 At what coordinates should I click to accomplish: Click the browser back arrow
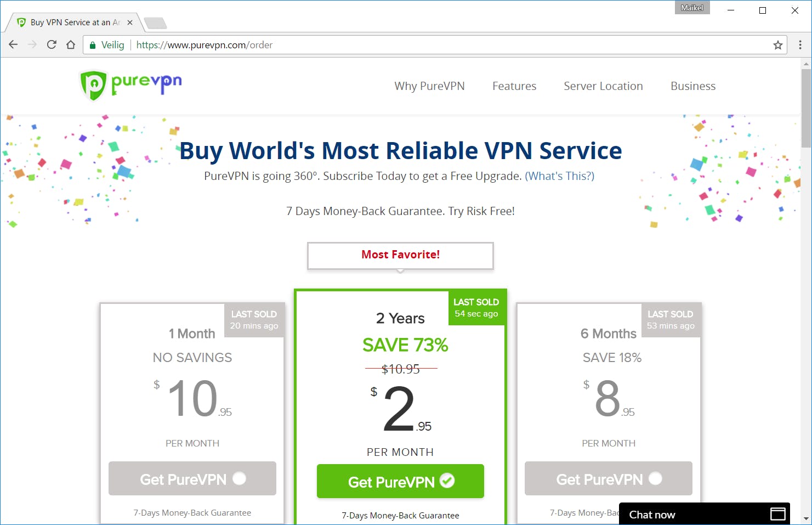13,45
